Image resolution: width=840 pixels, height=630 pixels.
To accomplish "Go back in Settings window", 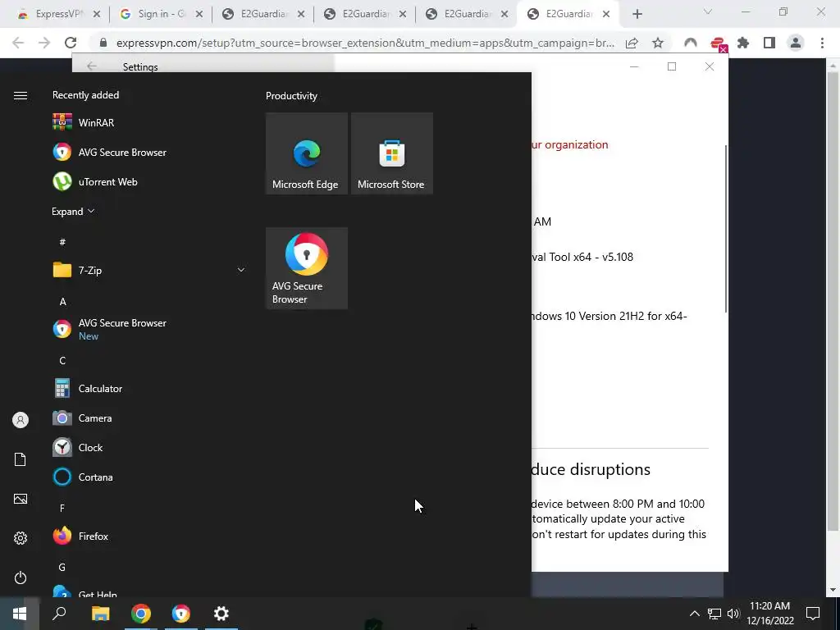I will pos(92,66).
